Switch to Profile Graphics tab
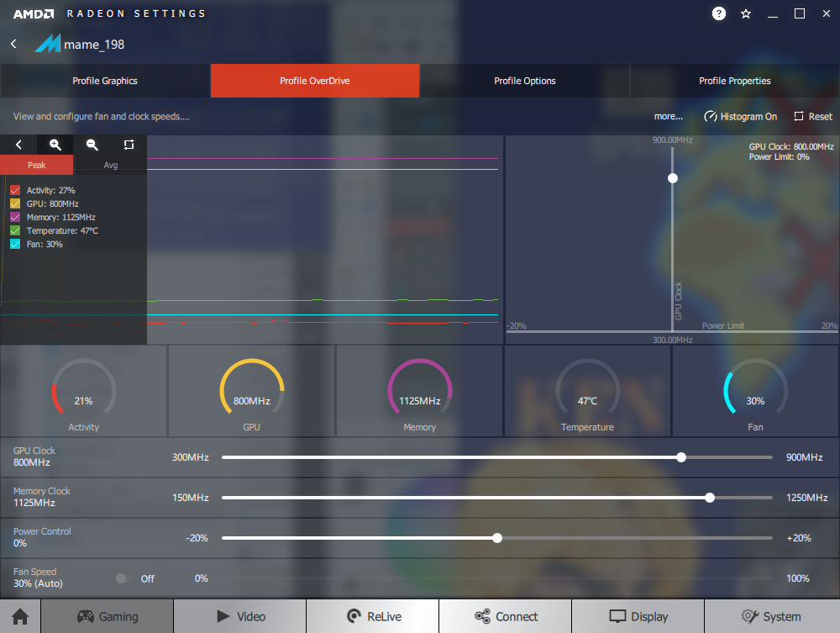This screenshot has width=840, height=633. tap(105, 81)
